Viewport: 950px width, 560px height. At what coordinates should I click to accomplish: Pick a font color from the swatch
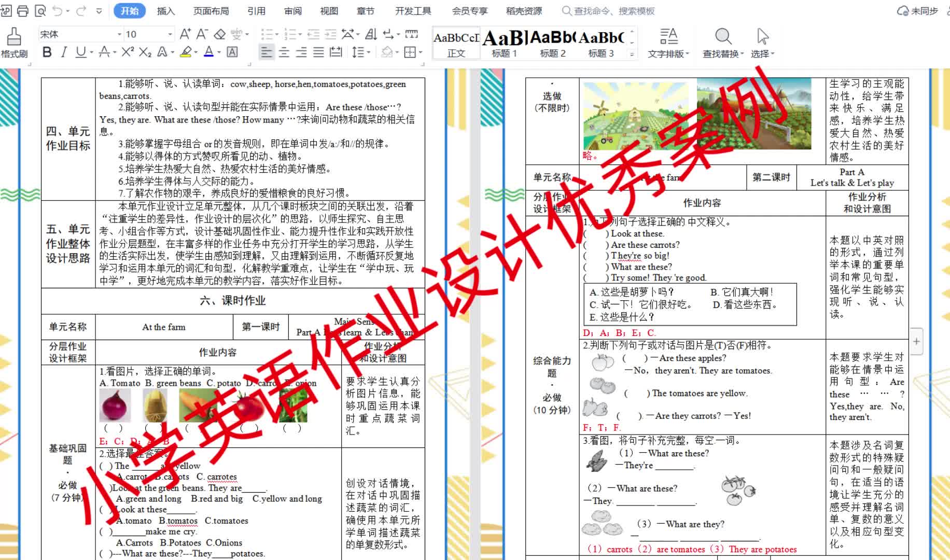pos(208,52)
